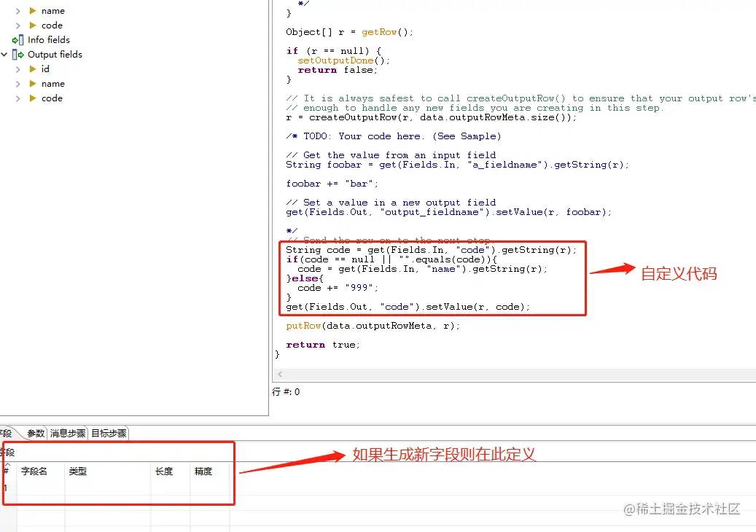Click arrow icon of name above Info fields
This screenshot has height=532, width=756.
[x=33, y=11]
